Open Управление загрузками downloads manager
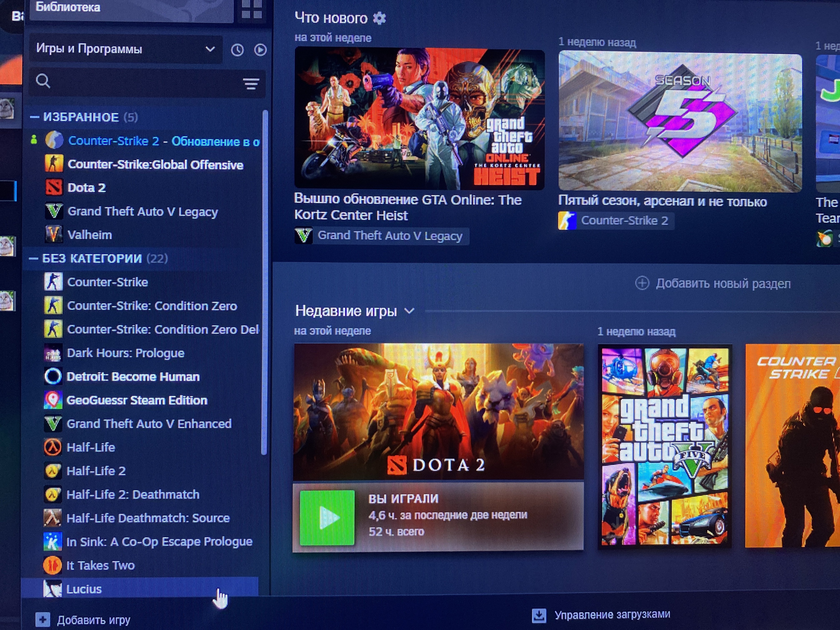 601,615
